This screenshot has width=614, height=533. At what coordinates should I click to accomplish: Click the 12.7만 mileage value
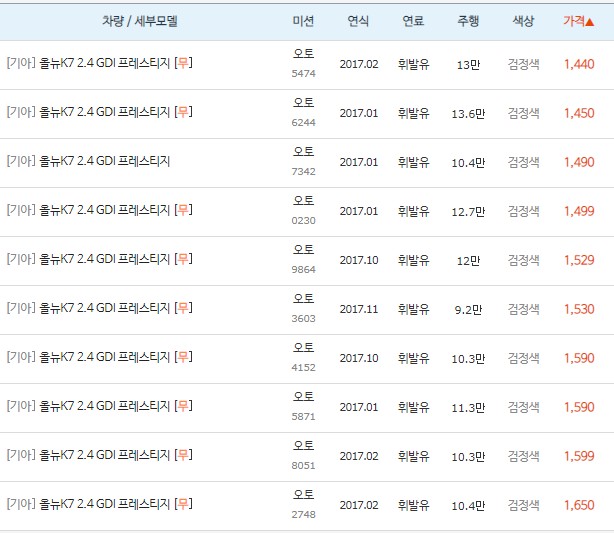[468, 211]
